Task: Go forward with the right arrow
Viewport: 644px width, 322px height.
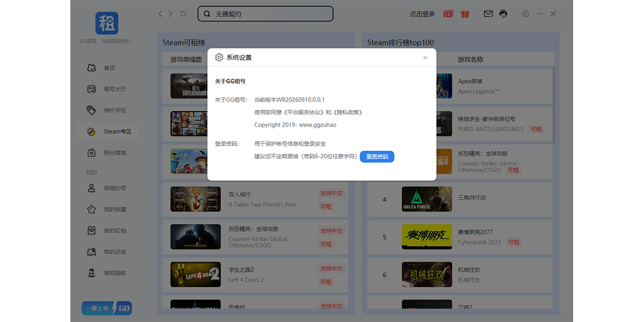Action: coord(171,14)
